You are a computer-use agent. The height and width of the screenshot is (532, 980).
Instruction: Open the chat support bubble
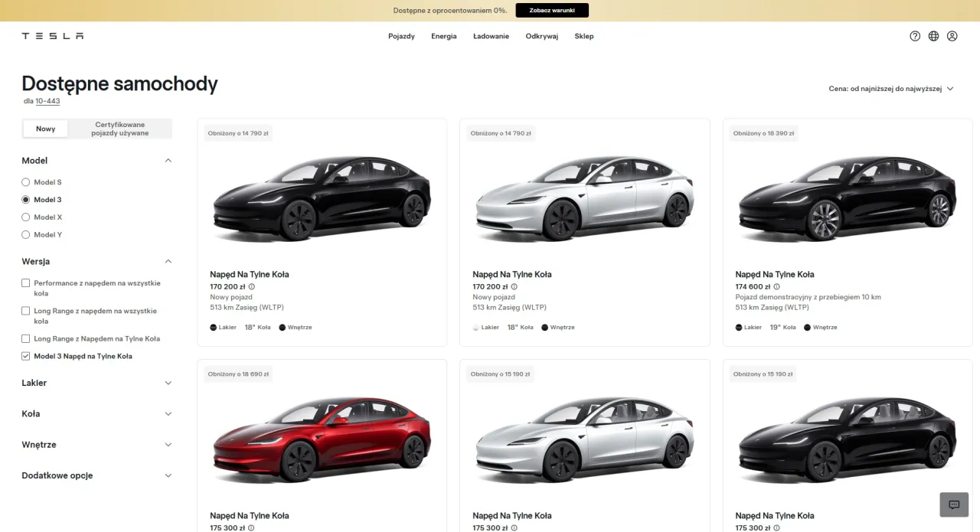[953, 504]
